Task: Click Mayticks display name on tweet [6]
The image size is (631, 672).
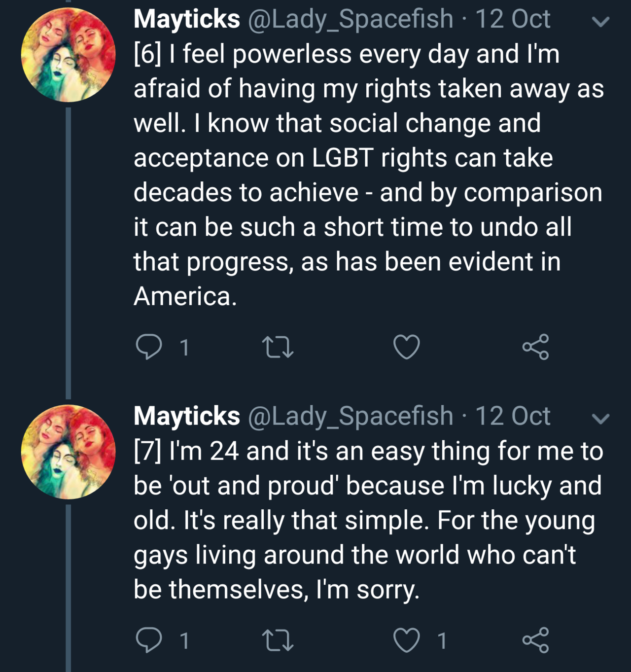Action: click(x=186, y=19)
